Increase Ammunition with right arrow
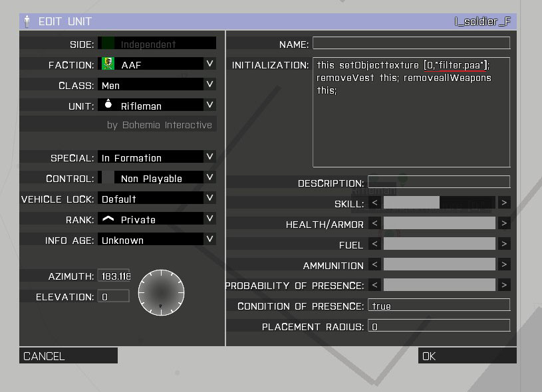The image size is (542, 392). [504, 264]
